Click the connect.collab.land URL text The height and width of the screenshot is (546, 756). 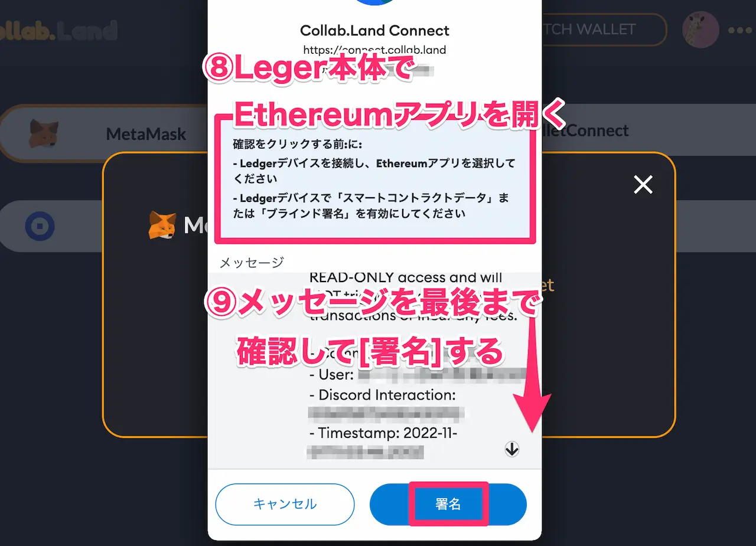374,50
